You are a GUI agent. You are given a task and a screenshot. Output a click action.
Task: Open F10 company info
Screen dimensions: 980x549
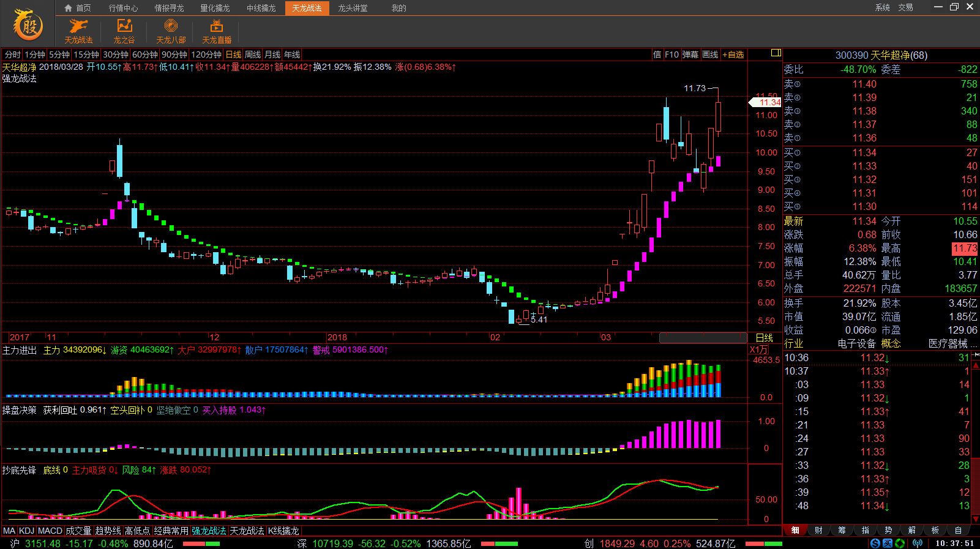coord(671,54)
